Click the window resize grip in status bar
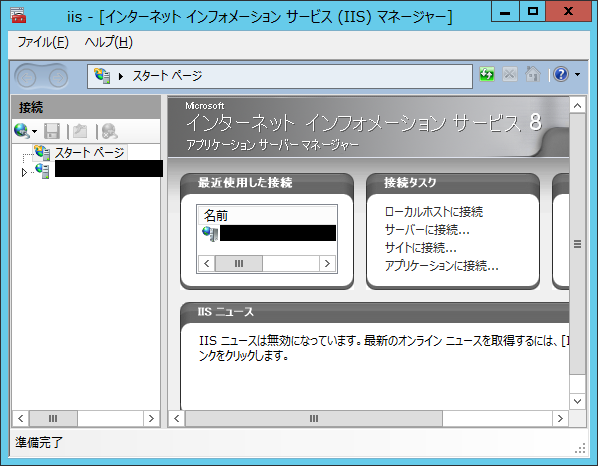598x466 pixels. pyautogui.click(x=580, y=448)
